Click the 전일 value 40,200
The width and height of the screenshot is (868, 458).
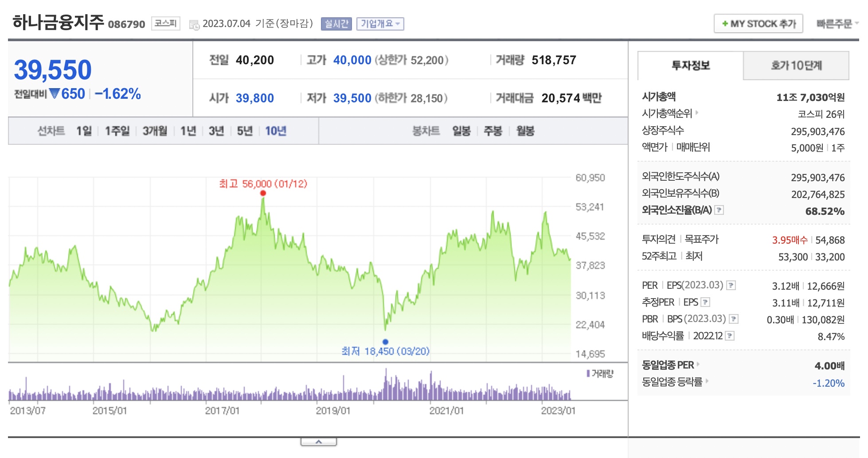tap(254, 60)
